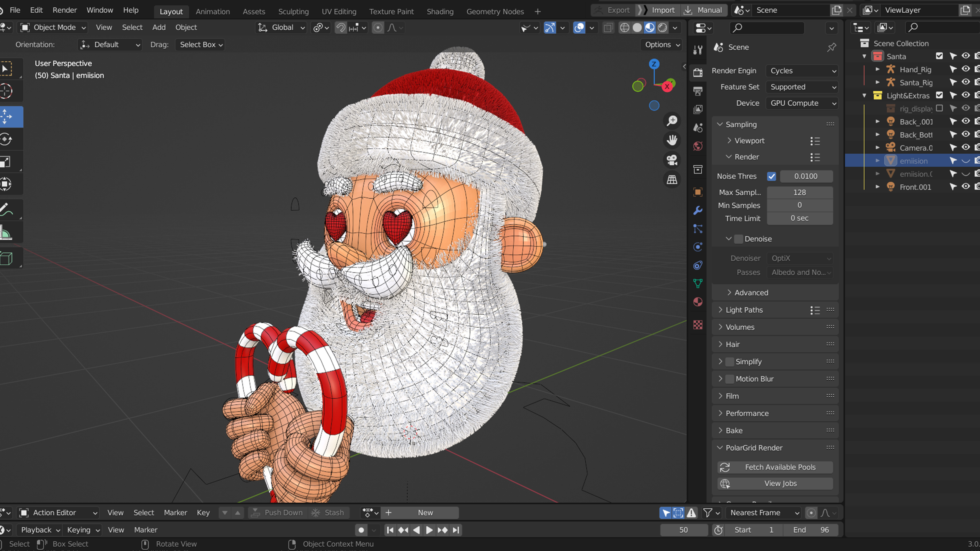Open the Modifier properties wrench icon
The image size is (980, 551).
698,210
